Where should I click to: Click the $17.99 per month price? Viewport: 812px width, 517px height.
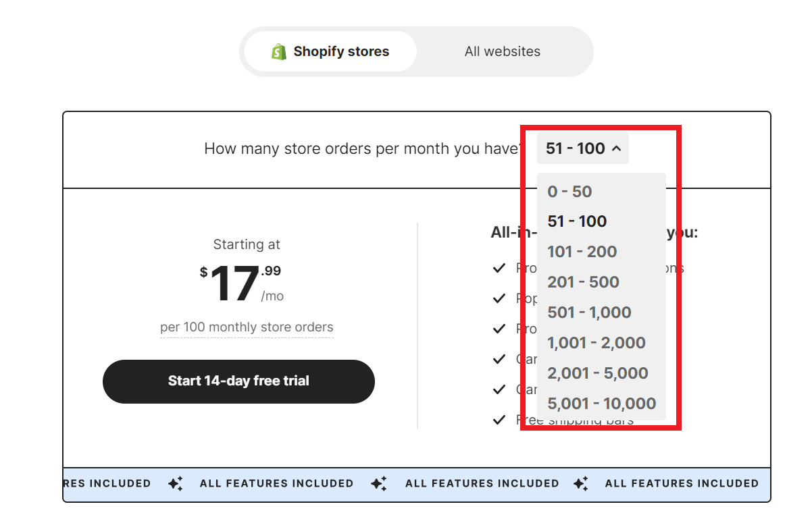coord(241,283)
